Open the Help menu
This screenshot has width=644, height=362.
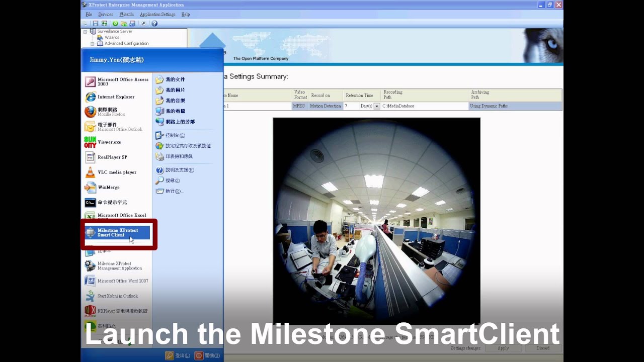click(186, 15)
